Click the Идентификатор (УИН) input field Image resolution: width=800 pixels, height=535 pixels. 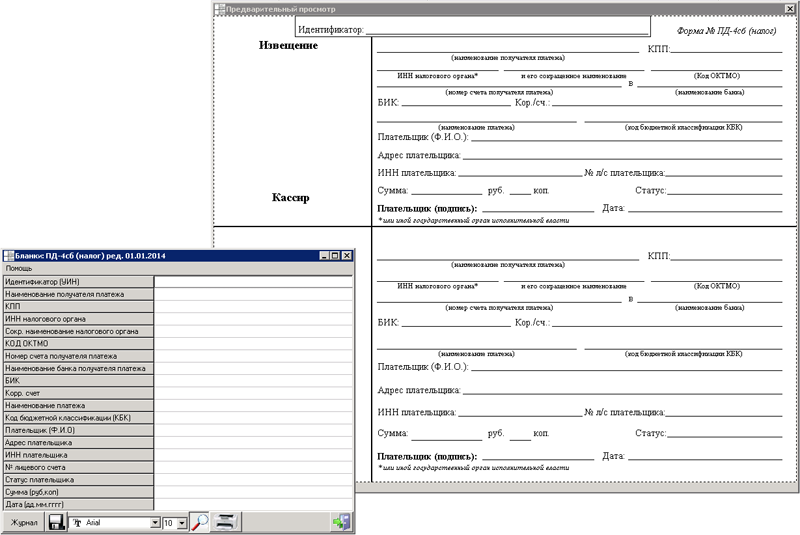[x=253, y=282]
